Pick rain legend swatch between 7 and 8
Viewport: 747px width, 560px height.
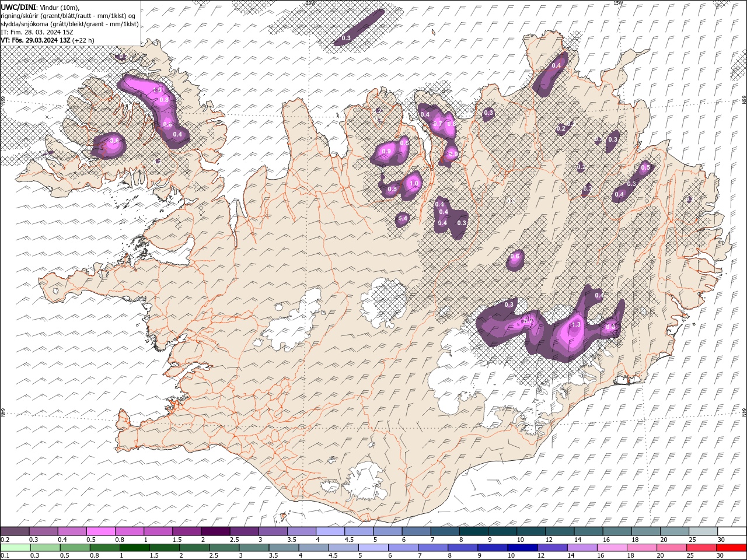click(x=433, y=548)
